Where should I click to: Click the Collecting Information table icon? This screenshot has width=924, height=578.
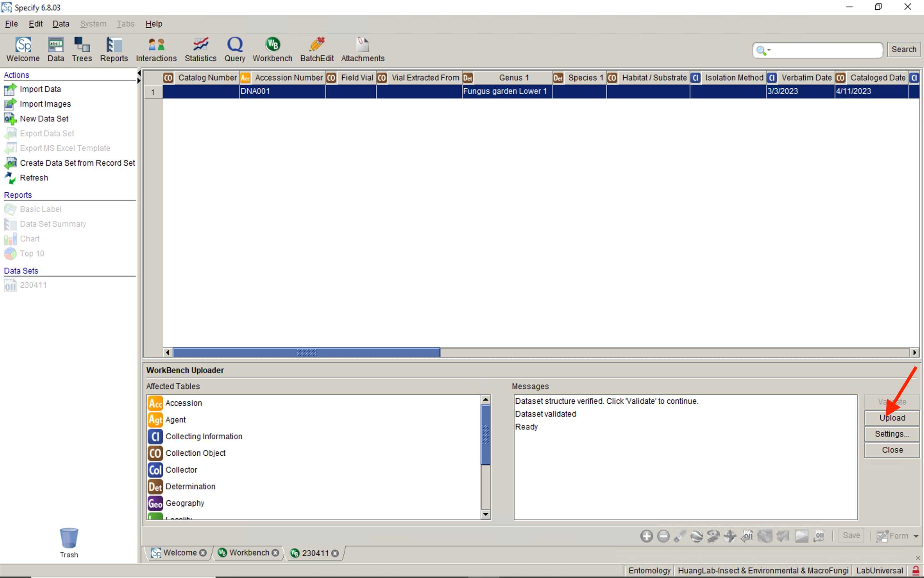point(155,437)
